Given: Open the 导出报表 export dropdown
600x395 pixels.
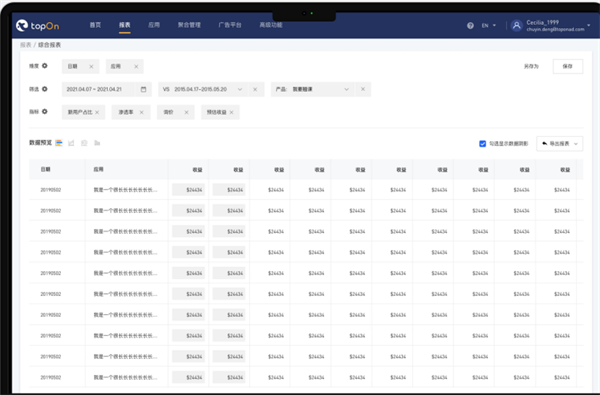Looking at the screenshot, I should tap(559, 144).
